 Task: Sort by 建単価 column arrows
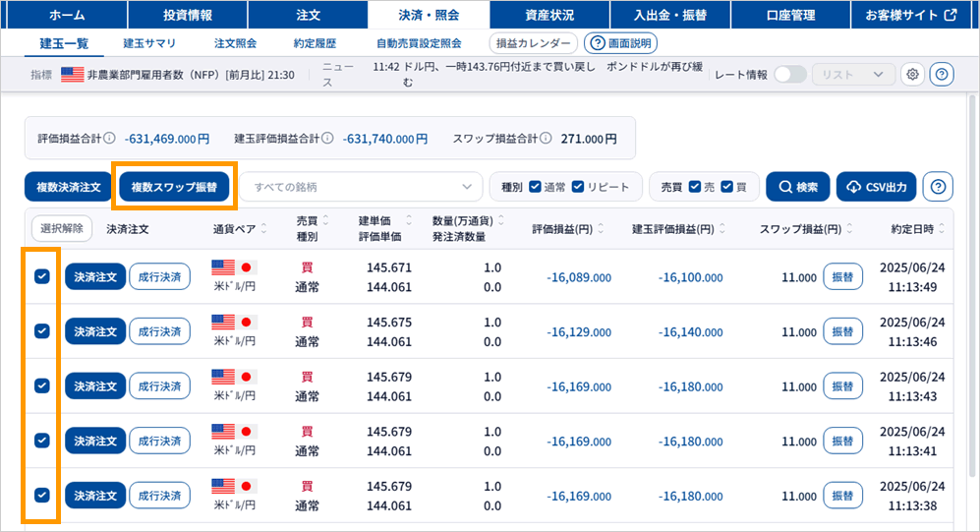pos(409,220)
